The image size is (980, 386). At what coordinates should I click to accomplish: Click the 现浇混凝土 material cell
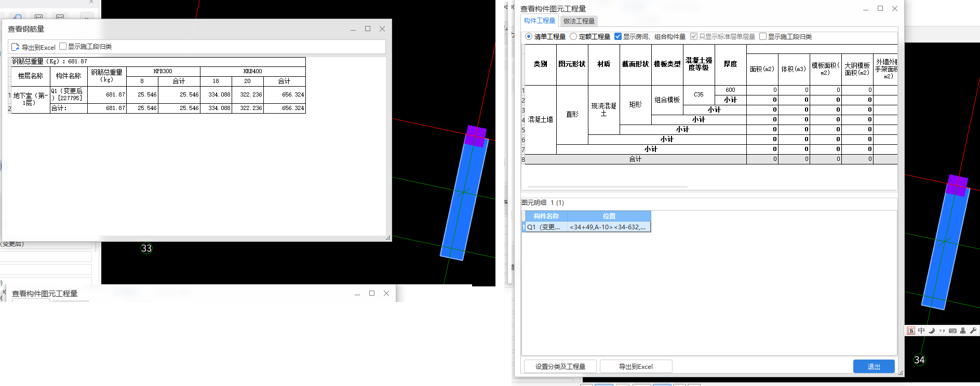pos(603,109)
